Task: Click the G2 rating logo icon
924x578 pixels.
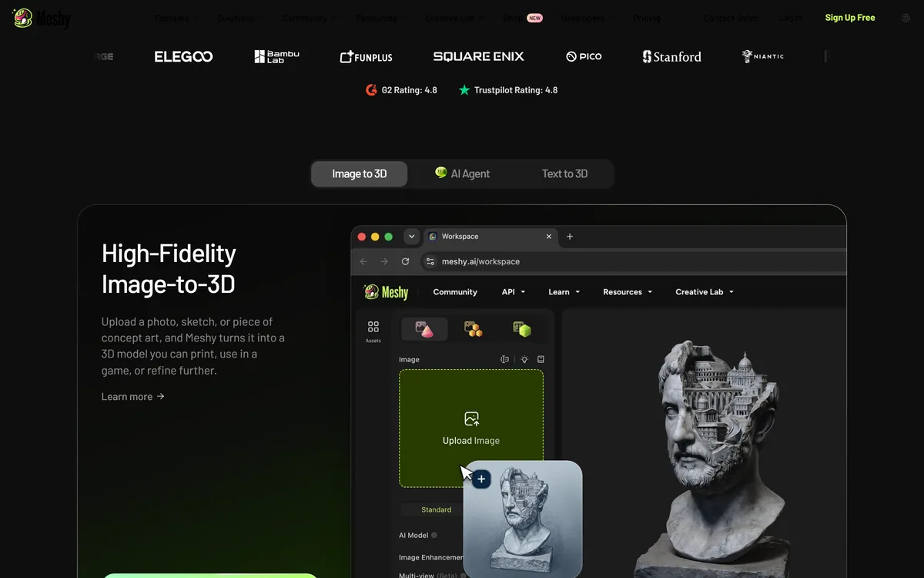Action: (x=371, y=90)
